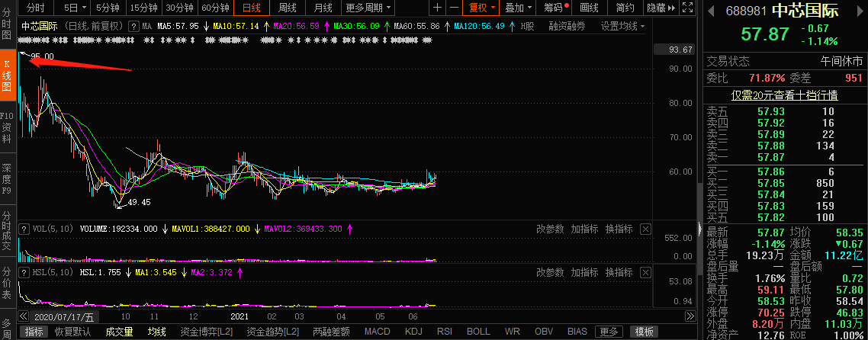Toggle the 均线 moving average overlay
This screenshot has width=868, height=340.
pos(156,332)
